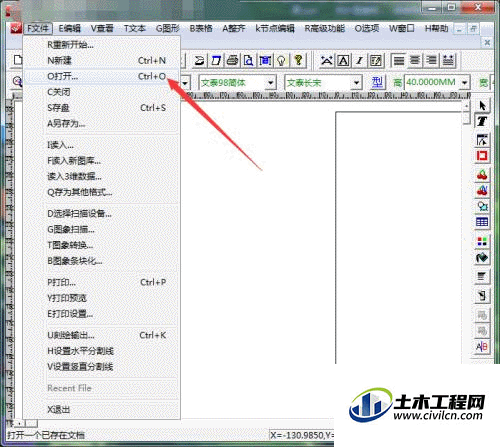Screen dimensions: 500x447
Task: Click the blue bracketed frame toolbar icon
Action: (x=265, y=60)
